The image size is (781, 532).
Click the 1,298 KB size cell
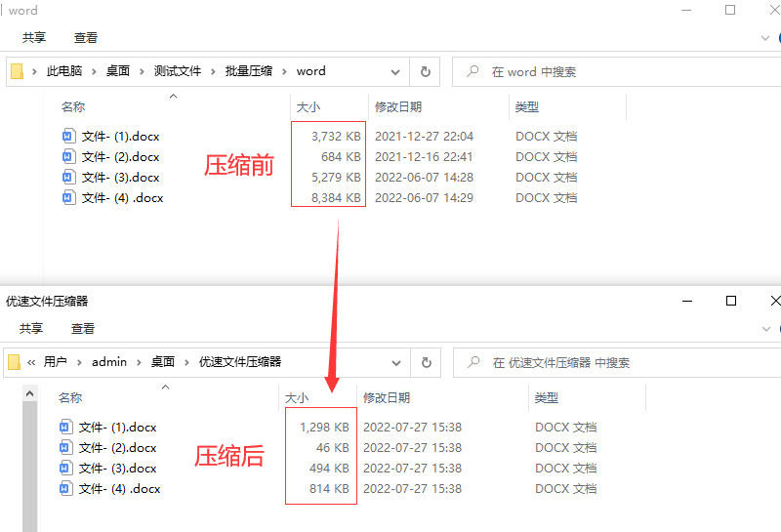coord(324,427)
